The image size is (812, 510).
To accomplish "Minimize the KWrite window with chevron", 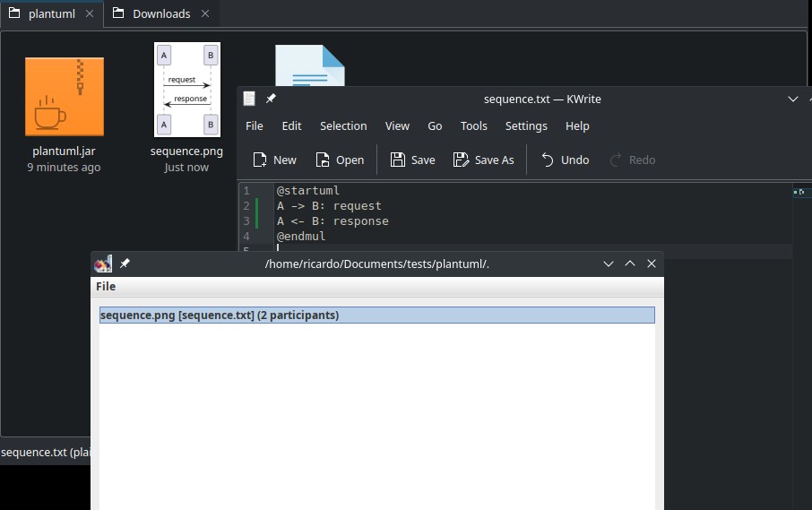I will point(793,99).
